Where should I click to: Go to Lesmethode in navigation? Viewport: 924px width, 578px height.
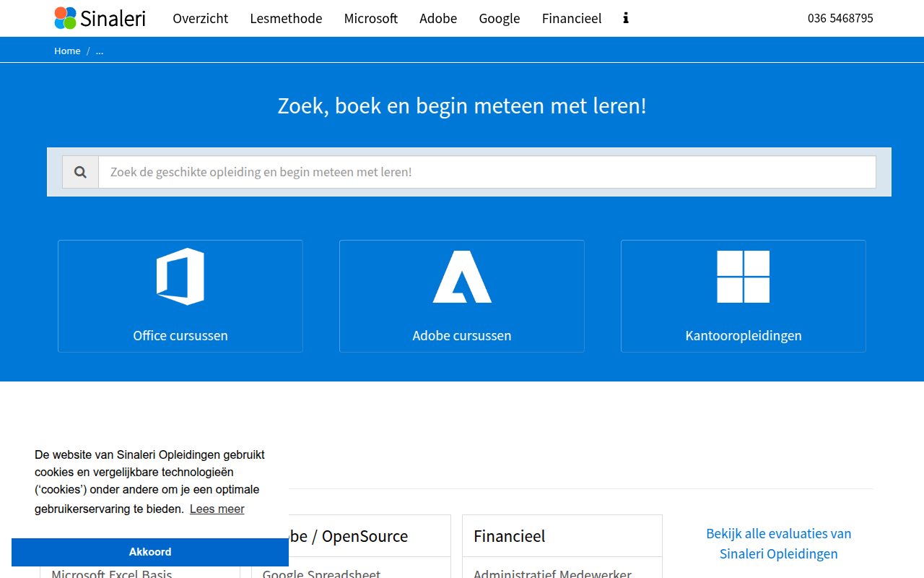(286, 18)
